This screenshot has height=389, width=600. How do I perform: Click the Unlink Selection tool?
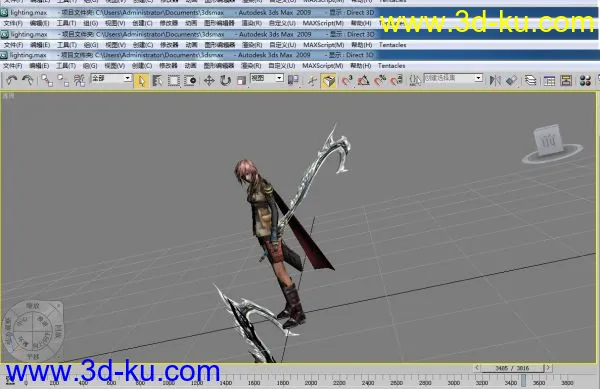coord(63,80)
